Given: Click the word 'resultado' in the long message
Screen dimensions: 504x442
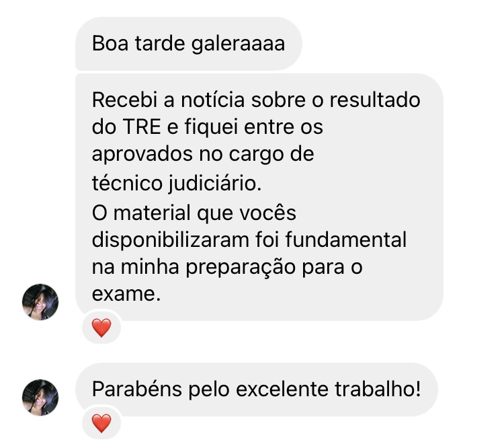Looking at the screenshot, I should tap(375, 100).
